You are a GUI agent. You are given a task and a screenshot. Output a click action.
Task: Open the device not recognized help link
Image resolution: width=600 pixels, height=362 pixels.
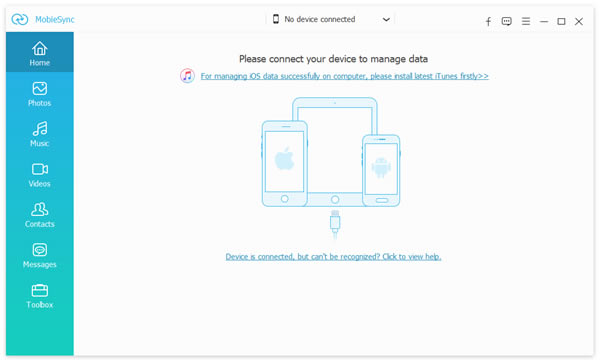point(333,257)
